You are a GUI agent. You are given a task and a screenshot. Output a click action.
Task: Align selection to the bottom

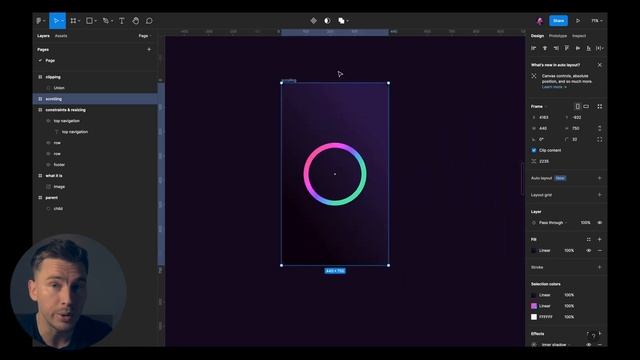[589, 48]
